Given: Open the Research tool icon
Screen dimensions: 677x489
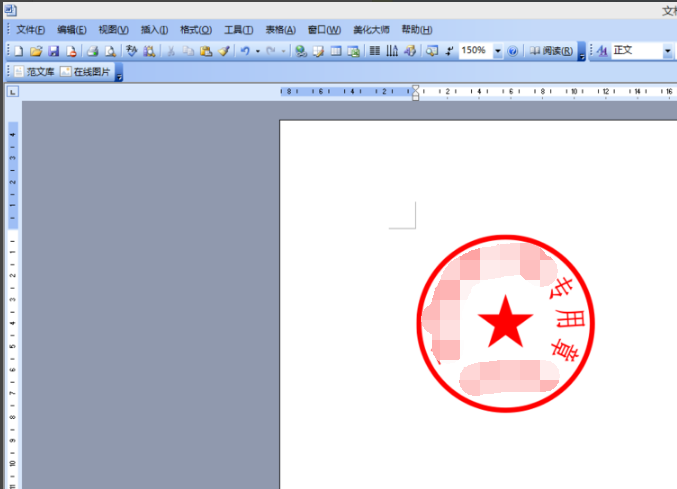Looking at the screenshot, I should tap(149, 51).
